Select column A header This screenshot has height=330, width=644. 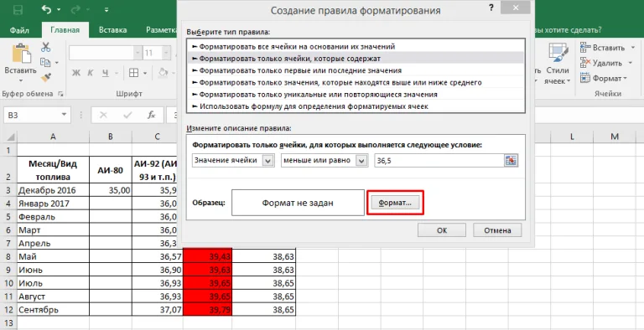tap(53, 137)
